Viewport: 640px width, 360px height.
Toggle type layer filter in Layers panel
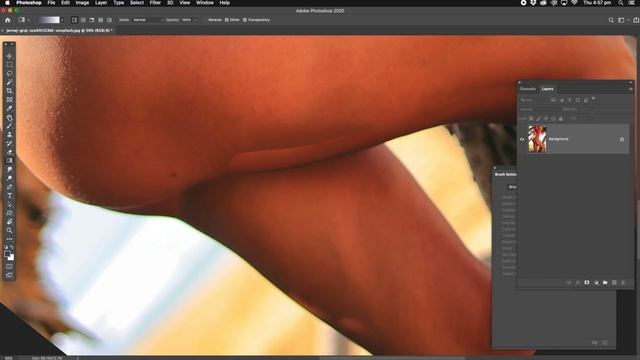[570, 100]
